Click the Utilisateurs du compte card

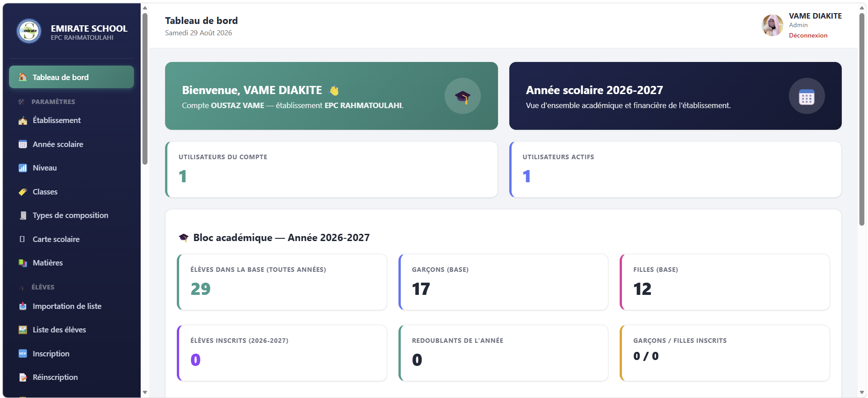[x=332, y=170]
